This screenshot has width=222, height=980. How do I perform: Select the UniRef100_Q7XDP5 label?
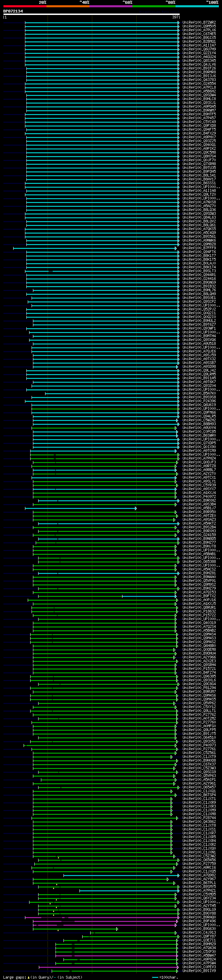(199, 443)
